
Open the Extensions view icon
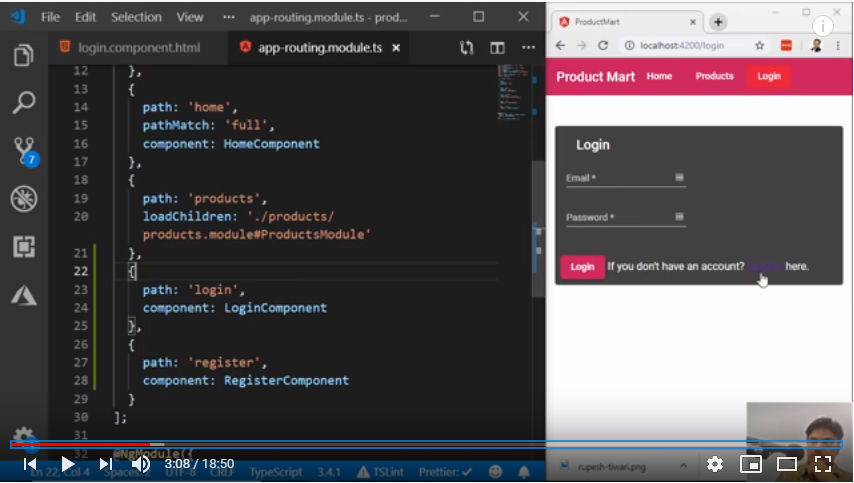24,246
